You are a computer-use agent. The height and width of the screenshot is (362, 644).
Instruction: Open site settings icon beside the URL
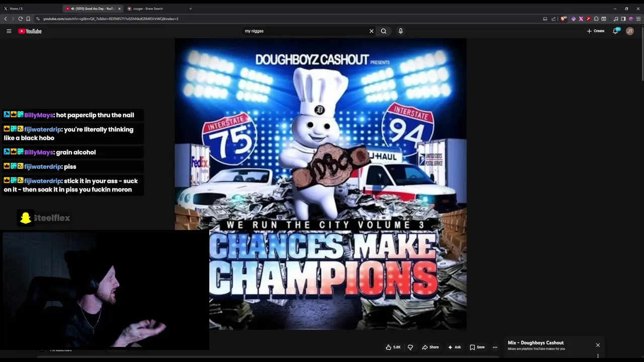click(x=38, y=19)
